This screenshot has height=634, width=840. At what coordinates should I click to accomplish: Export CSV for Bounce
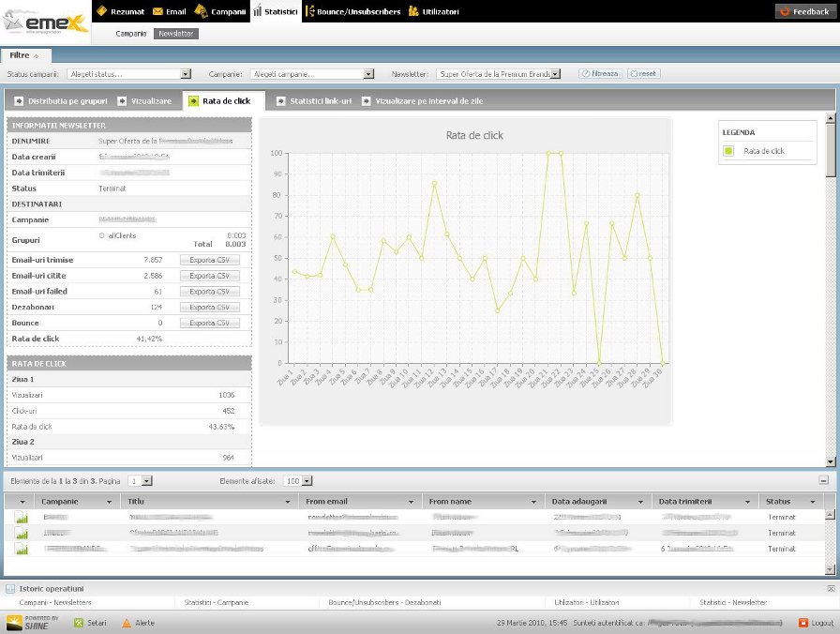209,324
